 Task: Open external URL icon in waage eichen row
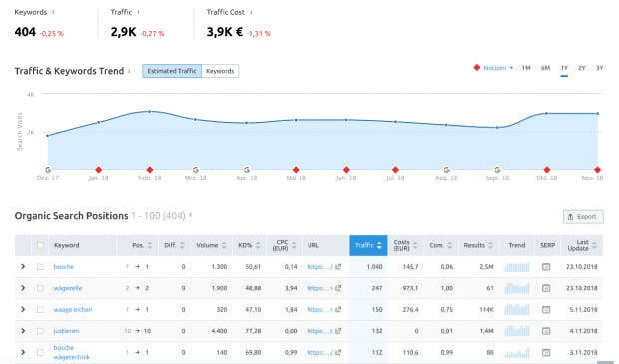point(338,309)
